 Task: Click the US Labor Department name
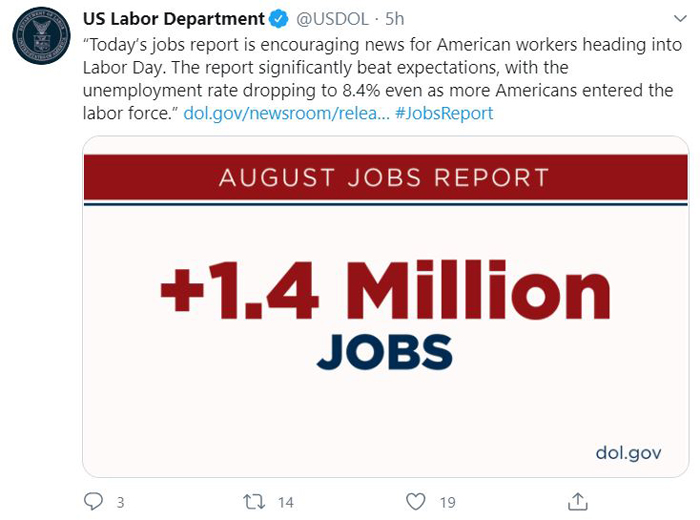[174, 19]
